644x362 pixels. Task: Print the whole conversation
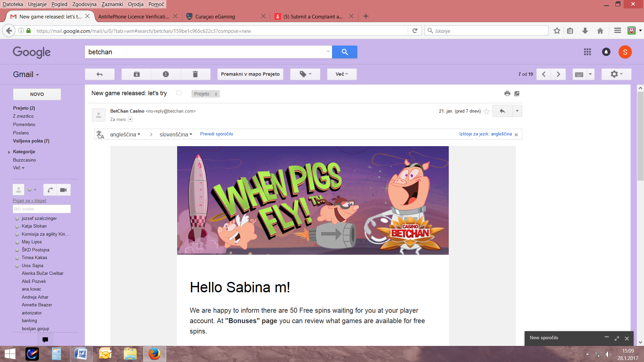(x=507, y=94)
